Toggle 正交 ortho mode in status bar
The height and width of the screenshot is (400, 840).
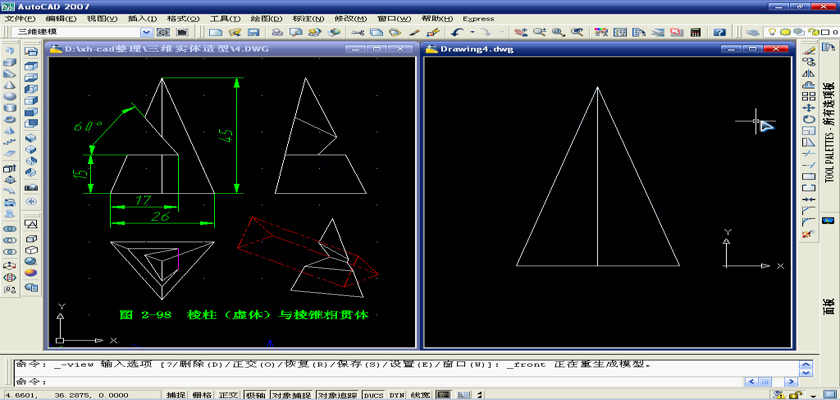click(x=228, y=395)
